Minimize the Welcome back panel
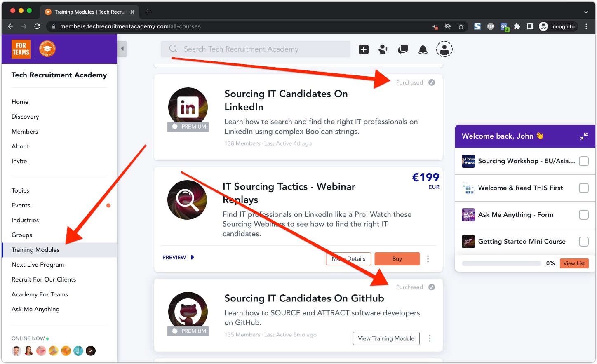This screenshot has height=364, width=597. (x=584, y=136)
